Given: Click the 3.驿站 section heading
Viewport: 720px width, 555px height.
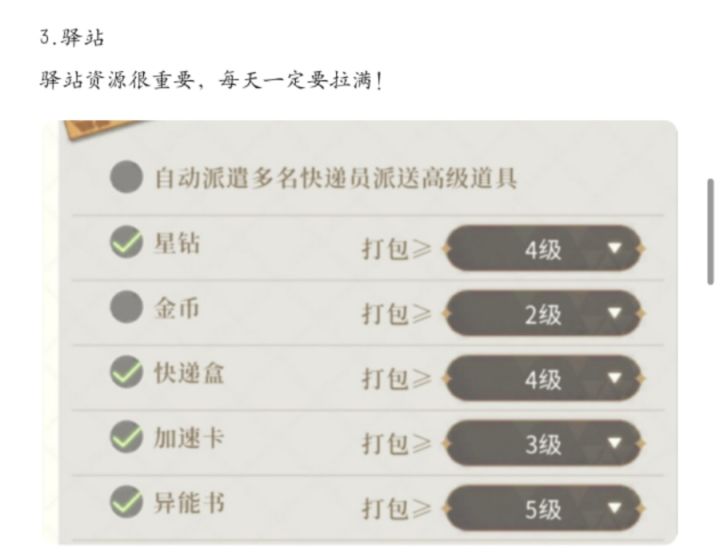Looking at the screenshot, I should [x=72, y=38].
